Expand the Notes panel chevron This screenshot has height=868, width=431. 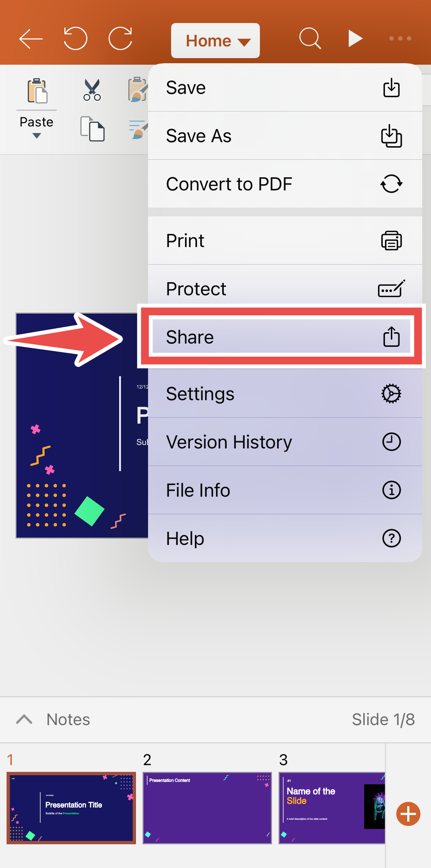[x=24, y=719]
